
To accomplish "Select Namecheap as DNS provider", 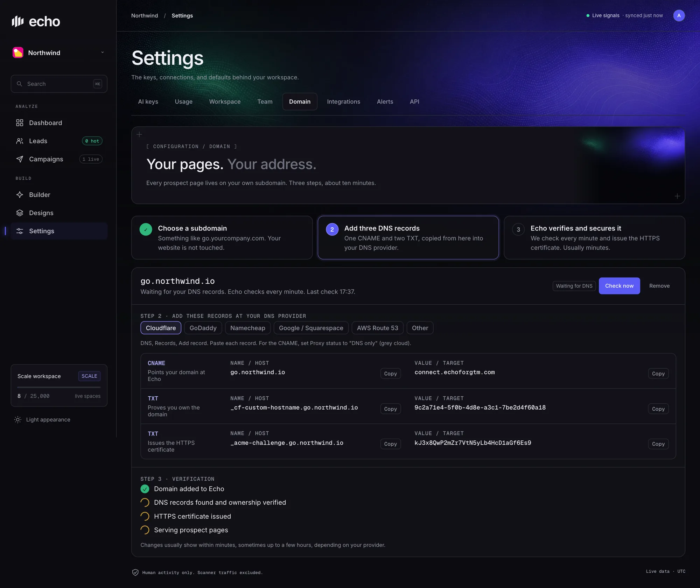I will pos(248,328).
